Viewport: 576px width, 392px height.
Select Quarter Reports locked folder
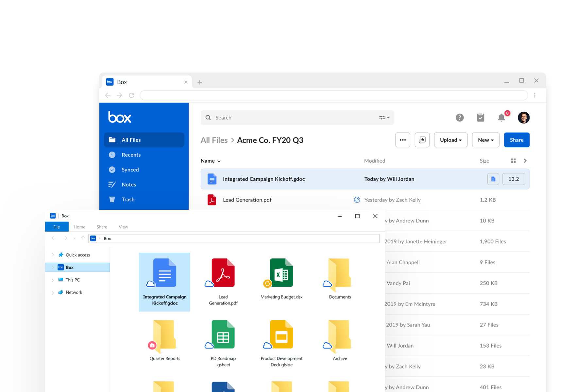coord(165,340)
